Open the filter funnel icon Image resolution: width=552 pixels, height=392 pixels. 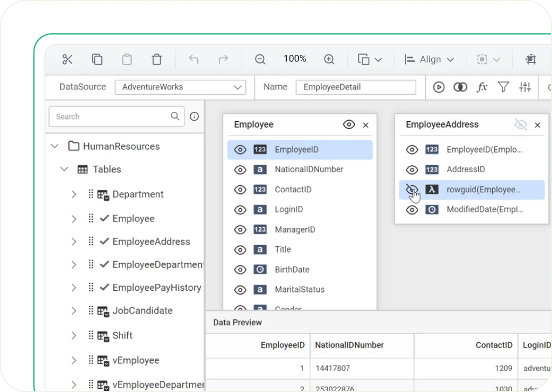click(503, 87)
